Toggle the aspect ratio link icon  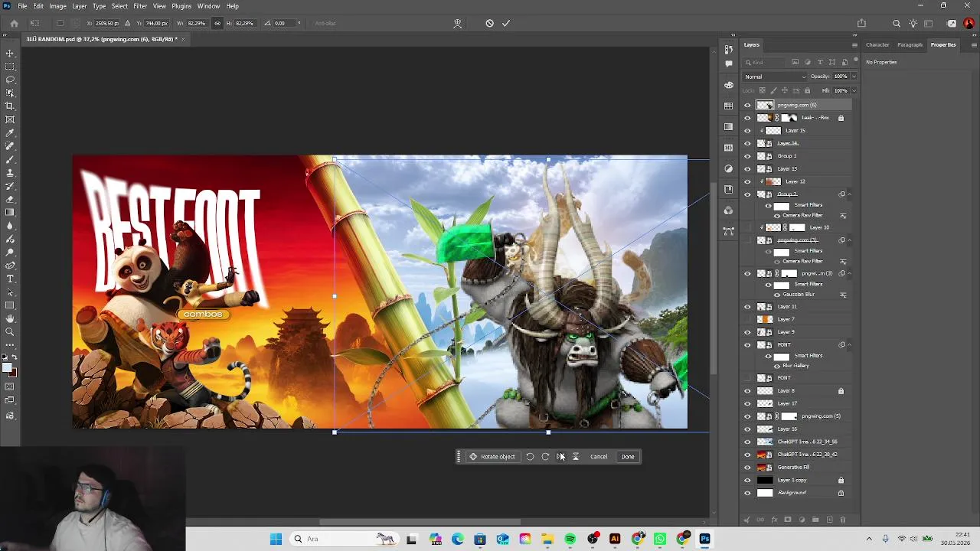[217, 23]
